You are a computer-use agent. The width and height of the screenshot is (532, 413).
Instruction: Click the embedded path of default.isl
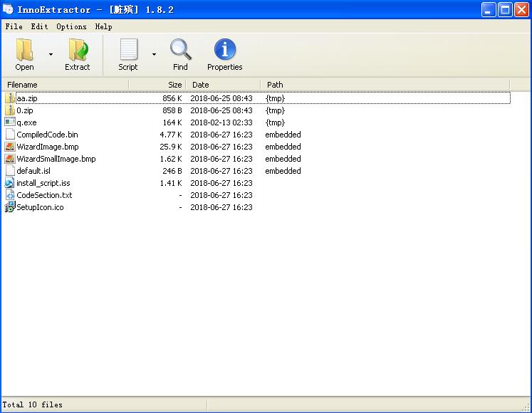[283, 171]
